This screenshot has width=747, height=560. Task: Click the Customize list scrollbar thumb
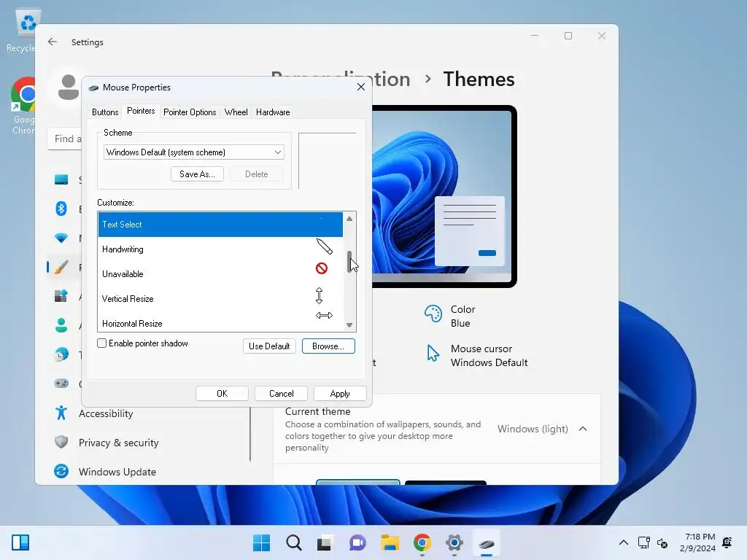[x=349, y=262]
